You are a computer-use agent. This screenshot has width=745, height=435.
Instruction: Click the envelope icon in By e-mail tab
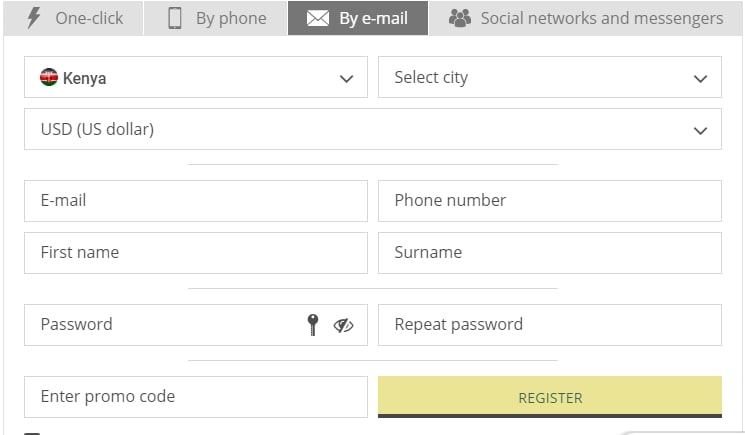(317, 19)
